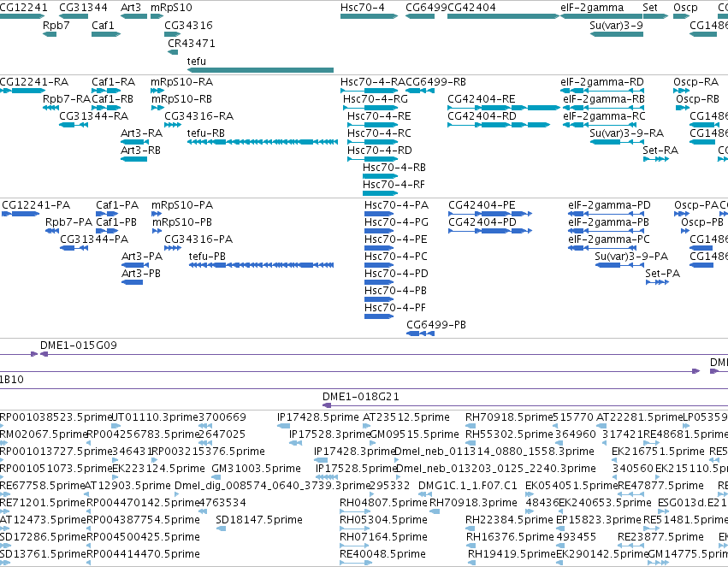728x567 pixels.
Task: Click transcript CG31344-RA
Action: click(x=74, y=125)
